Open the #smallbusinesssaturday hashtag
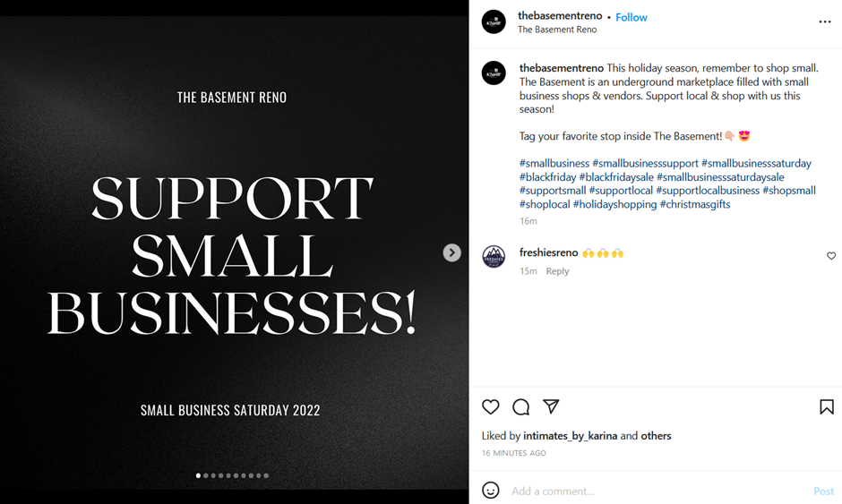This screenshot has width=842, height=504. 756,163
